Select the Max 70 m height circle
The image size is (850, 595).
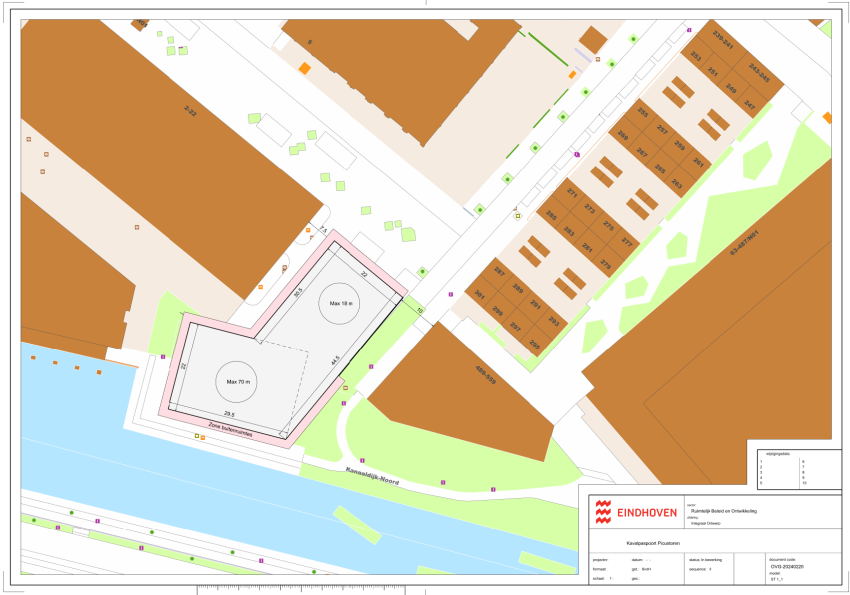click(x=239, y=381)
